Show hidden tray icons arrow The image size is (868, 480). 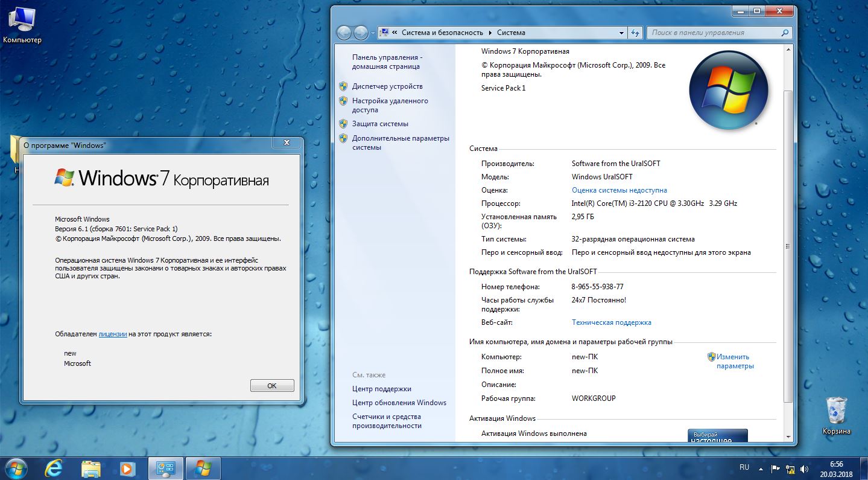point(760,469)
